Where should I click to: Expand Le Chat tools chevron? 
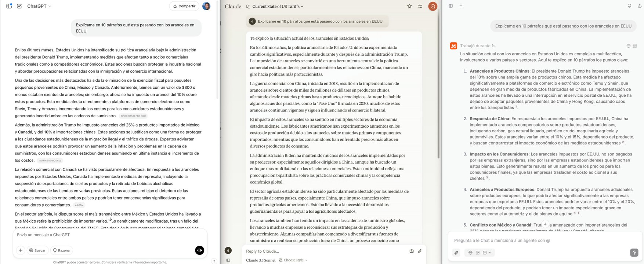490,253
